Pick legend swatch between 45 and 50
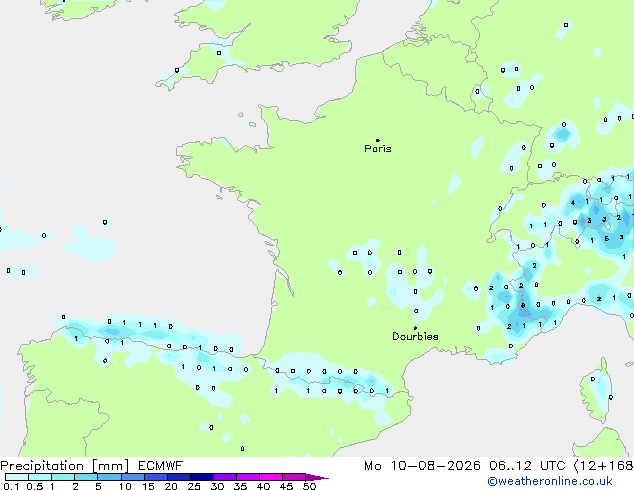Viewport: 634px width, 490px height. (x=294, y=477)
